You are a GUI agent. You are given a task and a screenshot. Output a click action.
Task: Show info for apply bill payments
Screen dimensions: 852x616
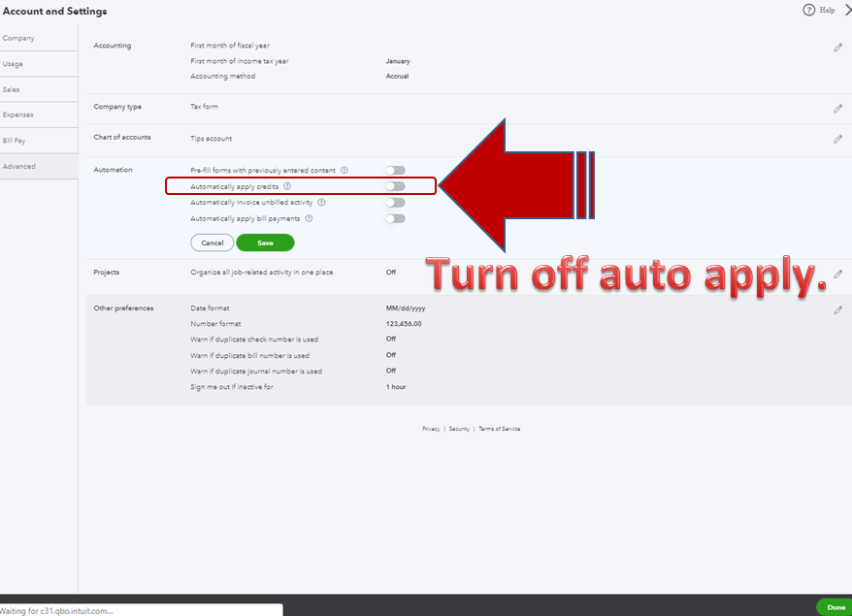tap(309, 218)
